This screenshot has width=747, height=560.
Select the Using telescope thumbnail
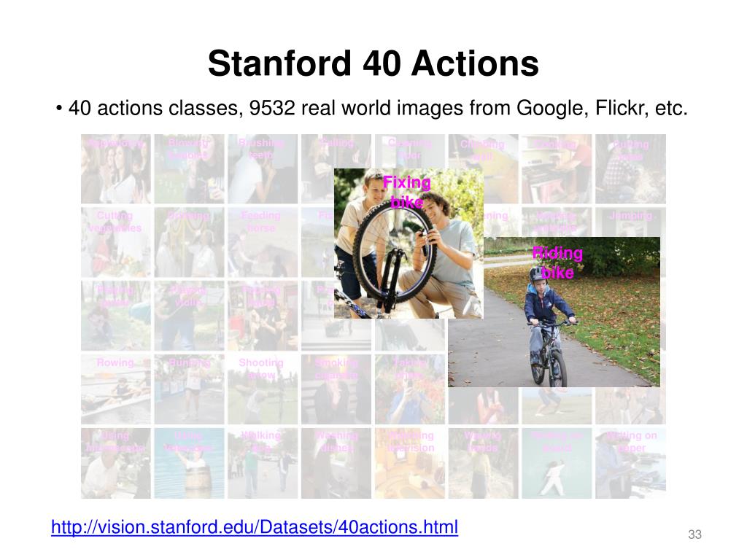pos(189,463)
